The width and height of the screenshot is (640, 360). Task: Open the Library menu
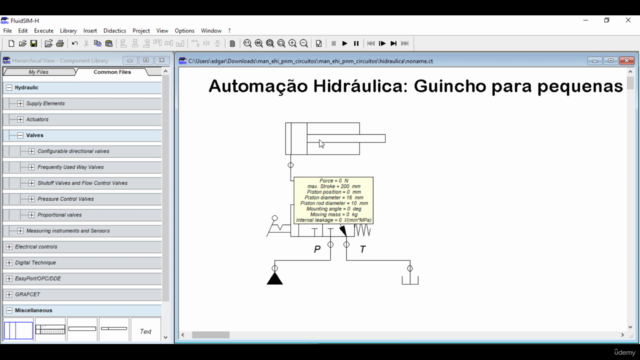point(68,31)
